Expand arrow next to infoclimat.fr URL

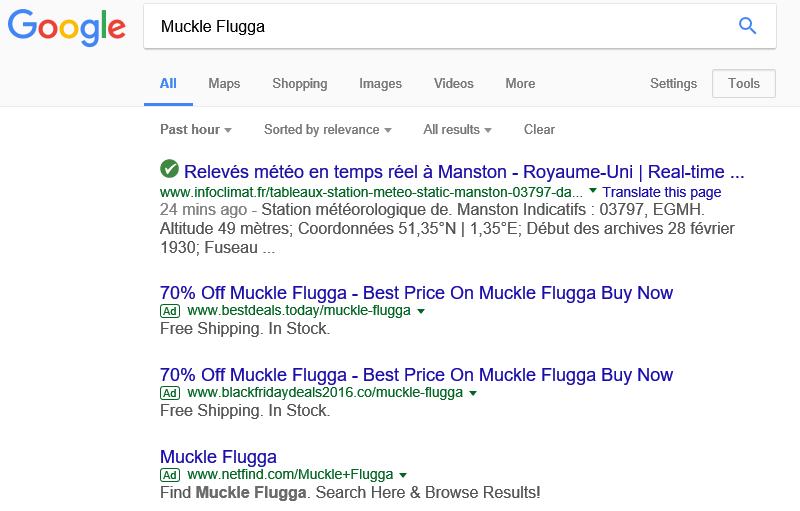[x=593, y=191]
